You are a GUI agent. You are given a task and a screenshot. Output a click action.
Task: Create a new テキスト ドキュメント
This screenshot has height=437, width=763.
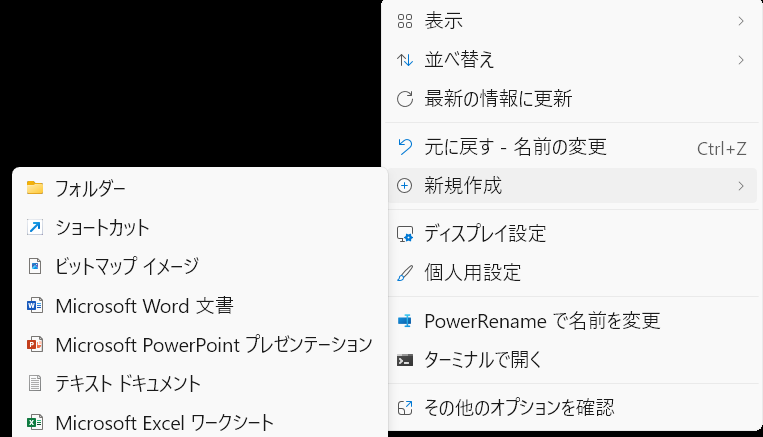click(200, 383)
